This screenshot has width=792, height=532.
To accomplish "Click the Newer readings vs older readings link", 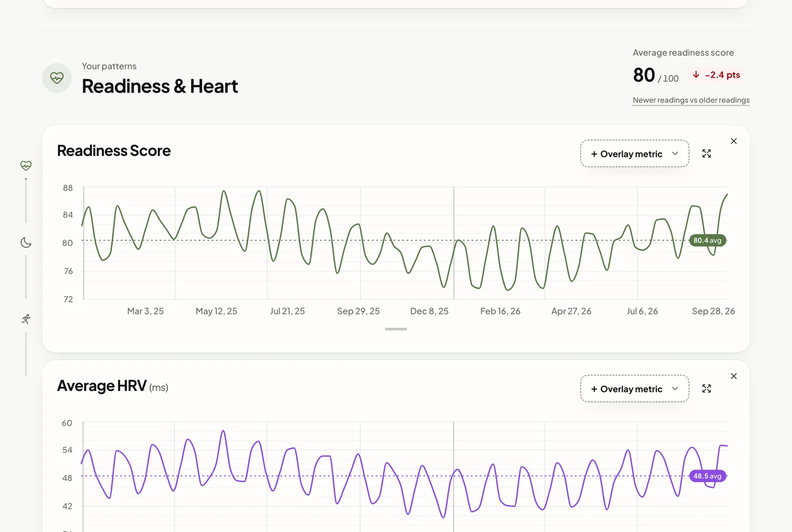I will pyautogui.click(x=691, y=100).
